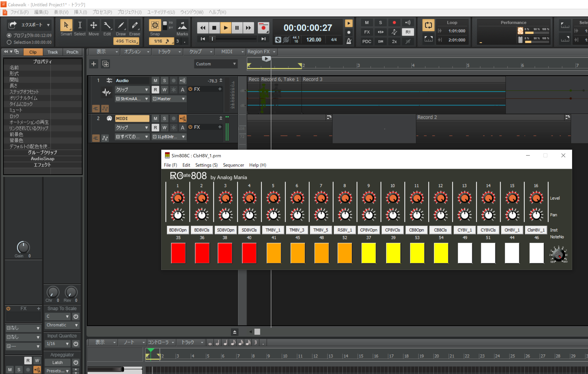This screenshot has width=588, height=374.
Task: Open the 1LpBIntr output dropdown
Action: (169, 137)
